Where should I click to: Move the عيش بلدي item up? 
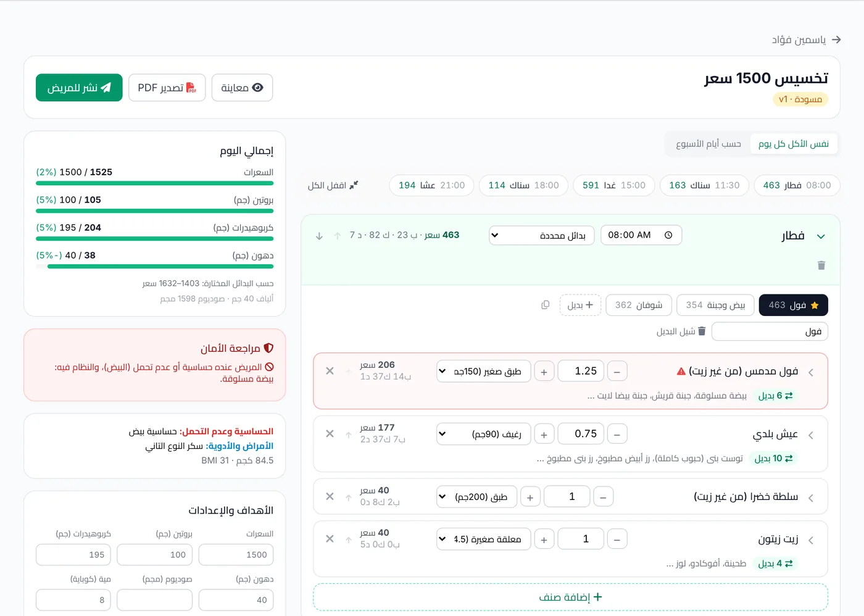(348, 435)
